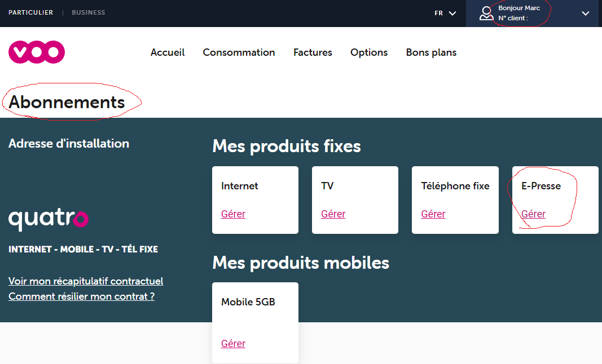Image resolution: width=602 pixels, height=364 pixels.
Task: Click Gérer under Mobile 5GB
Action: point(233,344)
